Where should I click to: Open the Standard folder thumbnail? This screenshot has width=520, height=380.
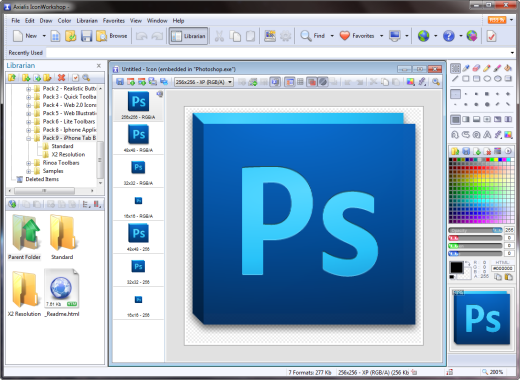pyautogui.click(x=62, y=237)
